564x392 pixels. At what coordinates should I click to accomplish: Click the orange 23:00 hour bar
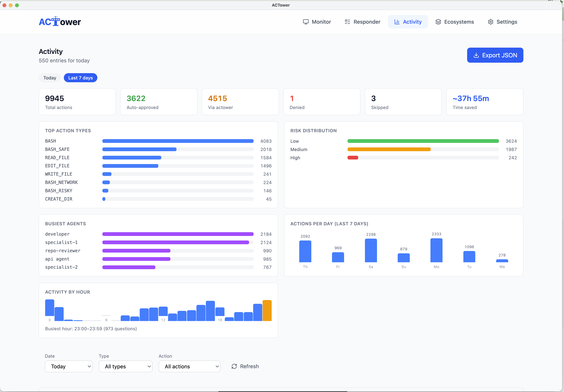point(267,310)
